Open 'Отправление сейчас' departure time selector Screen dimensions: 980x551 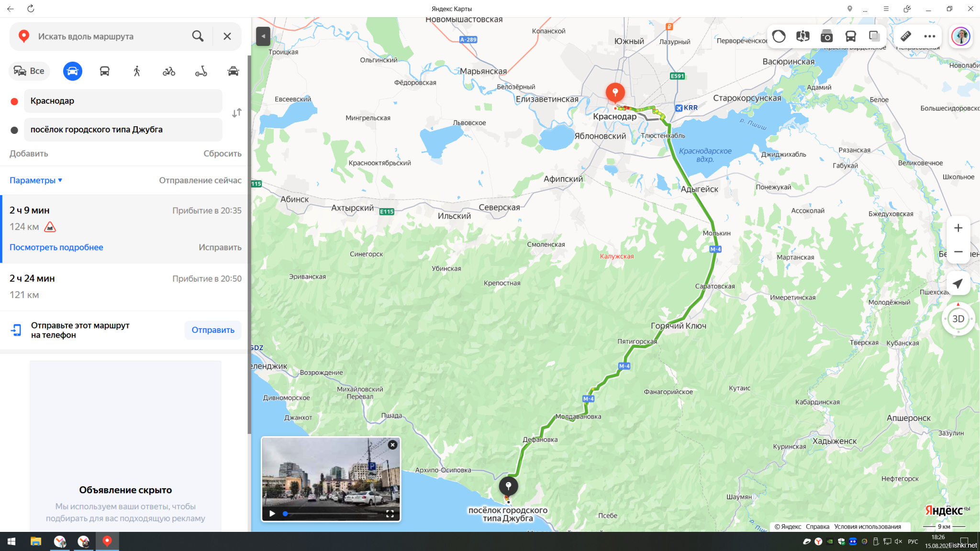click(x=200, y=180)
